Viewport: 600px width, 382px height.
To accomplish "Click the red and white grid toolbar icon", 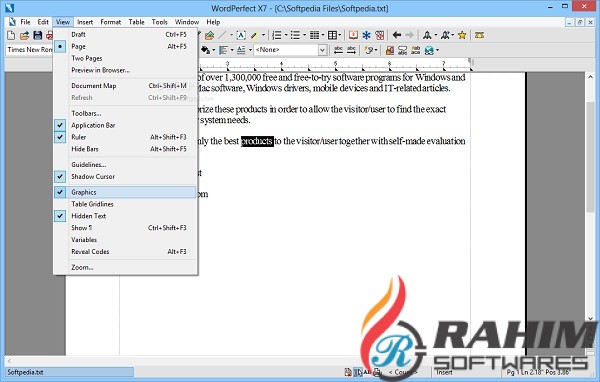I will 380,36.
